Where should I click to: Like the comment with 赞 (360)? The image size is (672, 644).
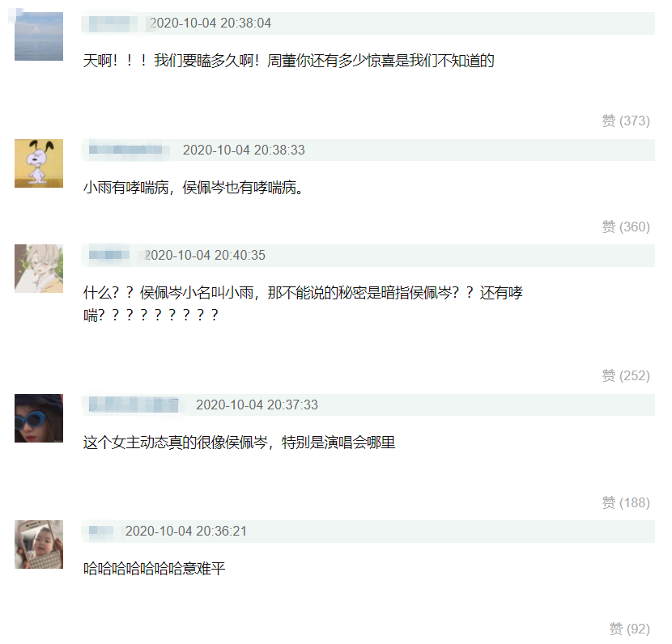626,227
